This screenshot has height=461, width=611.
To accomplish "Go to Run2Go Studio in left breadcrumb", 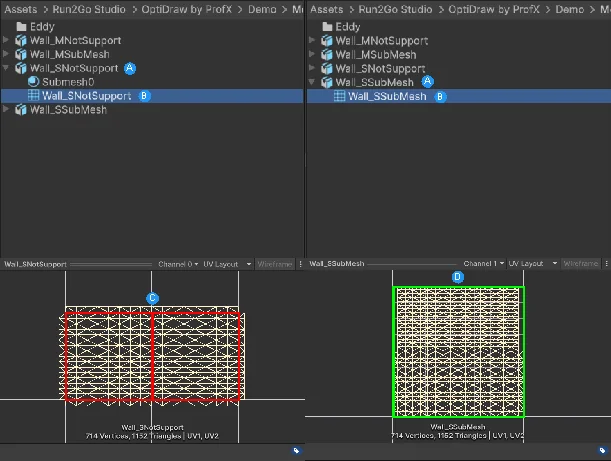I will click(89, 9).
